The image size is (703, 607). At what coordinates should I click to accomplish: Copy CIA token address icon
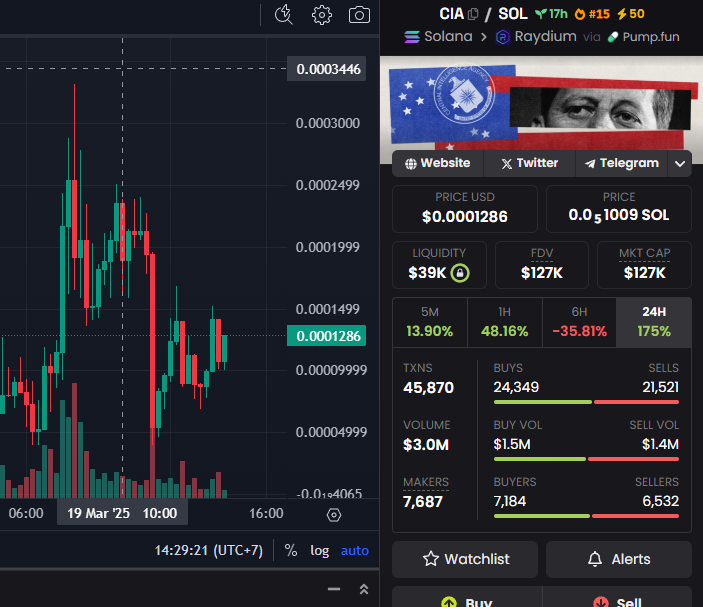(473, 14)
